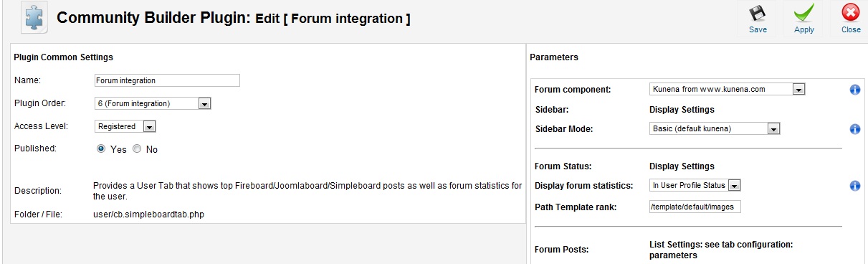
Task: Select No for Published
Action: click(137, 149)
